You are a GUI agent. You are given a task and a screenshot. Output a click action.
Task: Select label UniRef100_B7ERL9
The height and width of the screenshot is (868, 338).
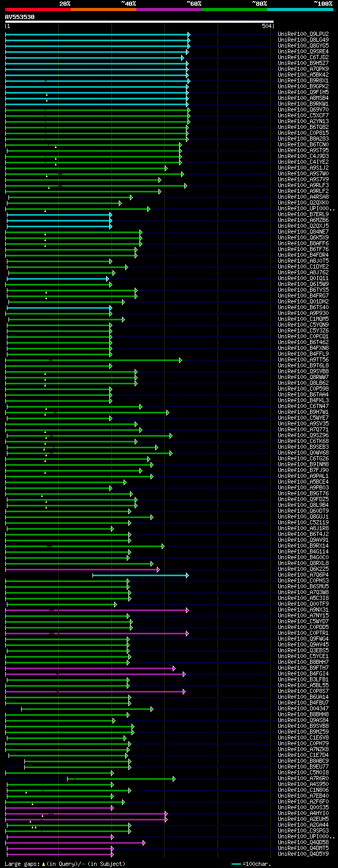click(x=303, y=214)
